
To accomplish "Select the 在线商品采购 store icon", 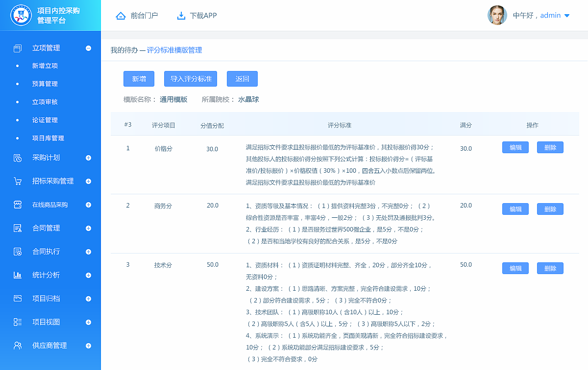I will click(17, 205).
